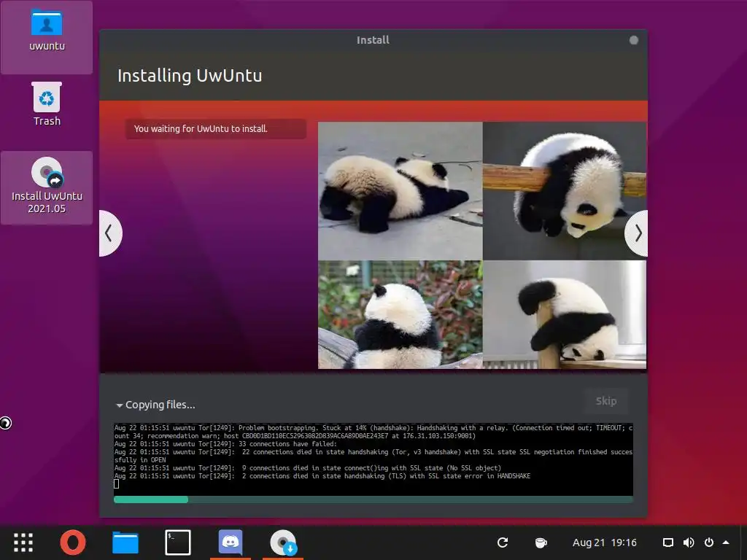Click the log line mentioning 'Problem bootstrapping'

coord(373,432)
